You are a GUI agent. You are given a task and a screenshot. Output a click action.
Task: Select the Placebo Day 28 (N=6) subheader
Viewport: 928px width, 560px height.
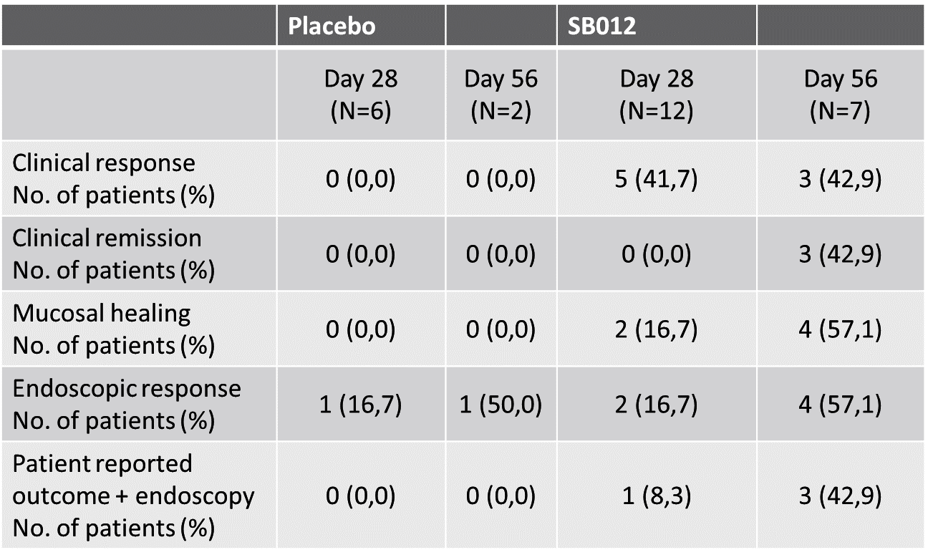click(x=361, y=95)
